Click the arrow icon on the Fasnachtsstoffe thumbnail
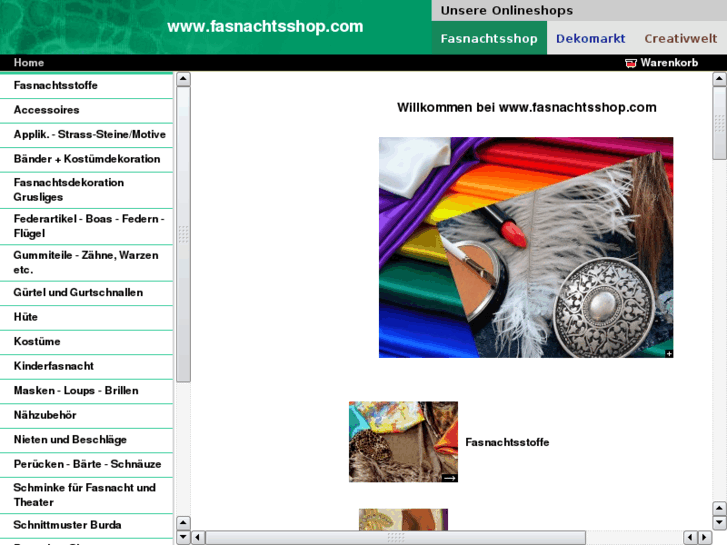 click(449, 478)
